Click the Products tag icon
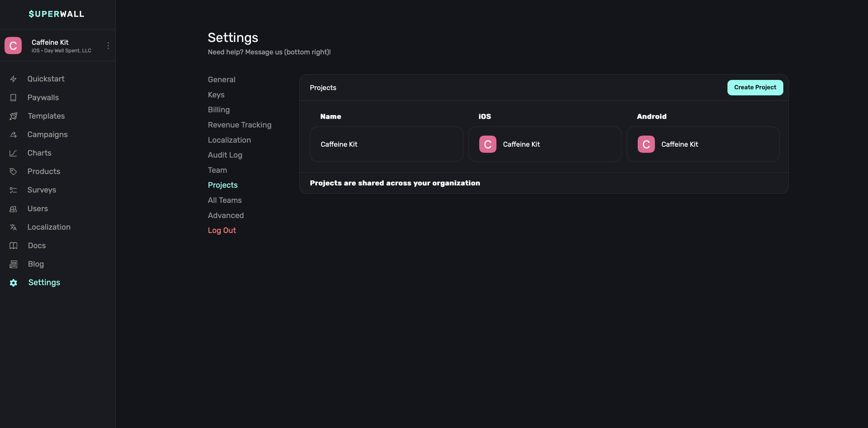Viewport: 868px width, 428px height. pos(13,172)
